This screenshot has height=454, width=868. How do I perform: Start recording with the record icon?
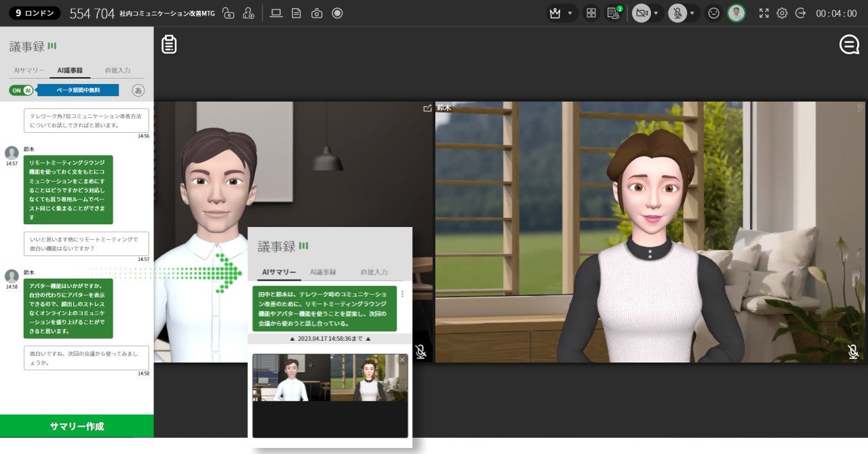coord(337,13)
